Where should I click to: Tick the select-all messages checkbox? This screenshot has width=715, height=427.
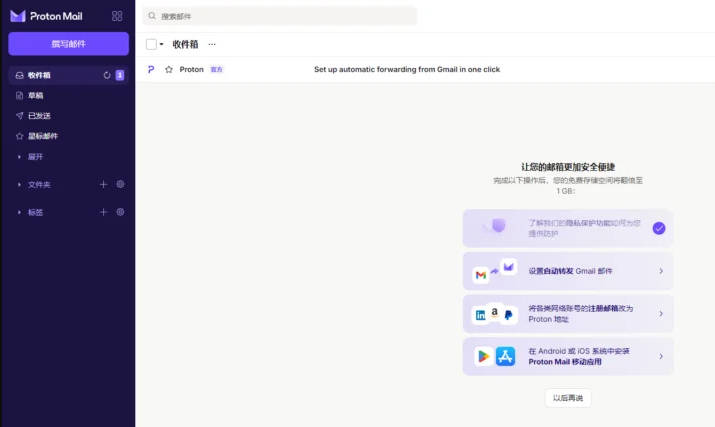151,44
